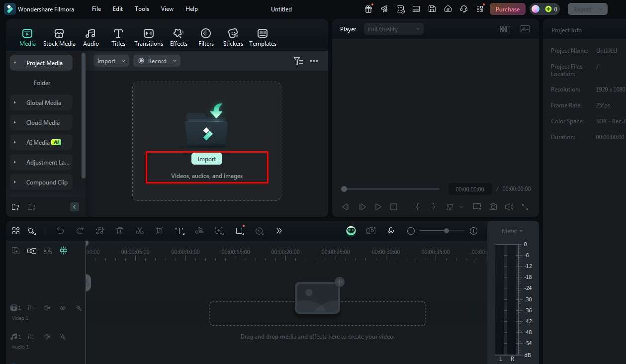Open the View menu
626x364 pixels.
click(168, 9)
